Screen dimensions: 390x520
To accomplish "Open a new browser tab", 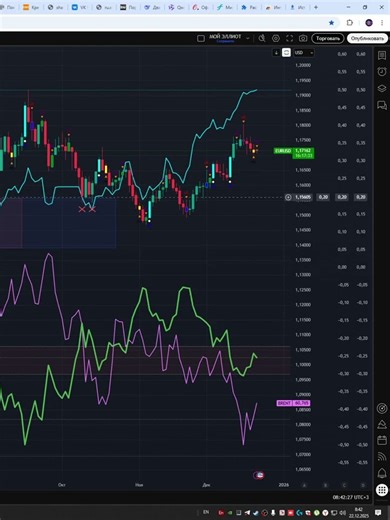I will pyautogui.click(x=316, y=7).
